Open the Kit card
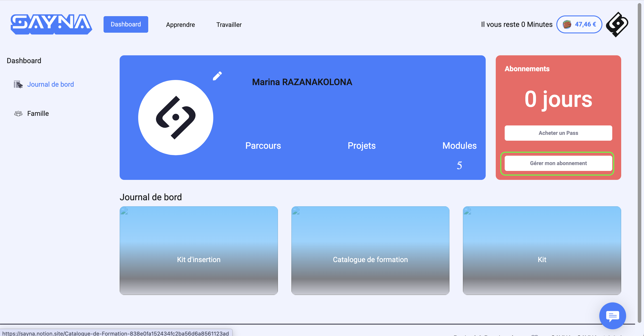Viewport: 644px width, 336px height. coord(542,250)
